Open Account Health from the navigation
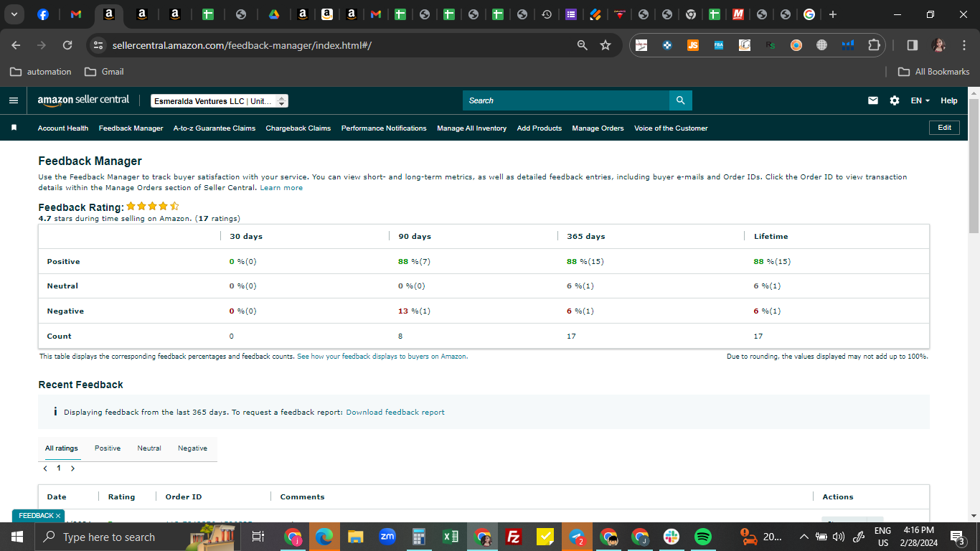 click(x=63, y=128)
